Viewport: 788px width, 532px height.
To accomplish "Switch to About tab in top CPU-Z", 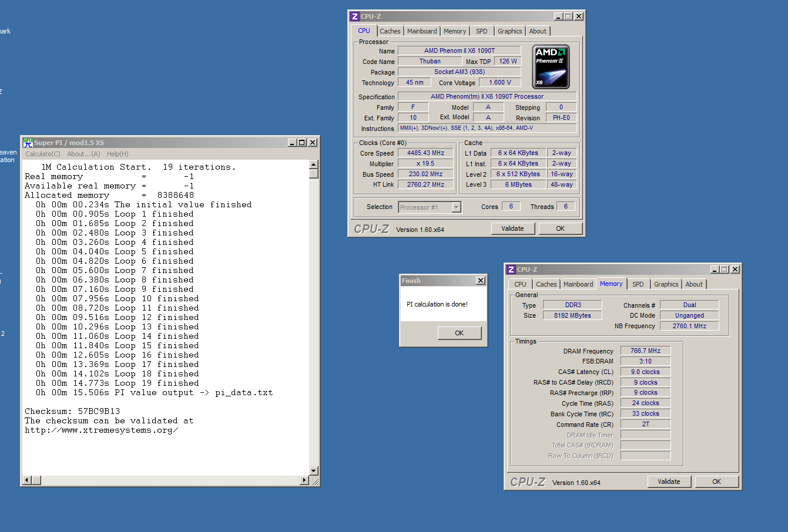I will point(538,31).
